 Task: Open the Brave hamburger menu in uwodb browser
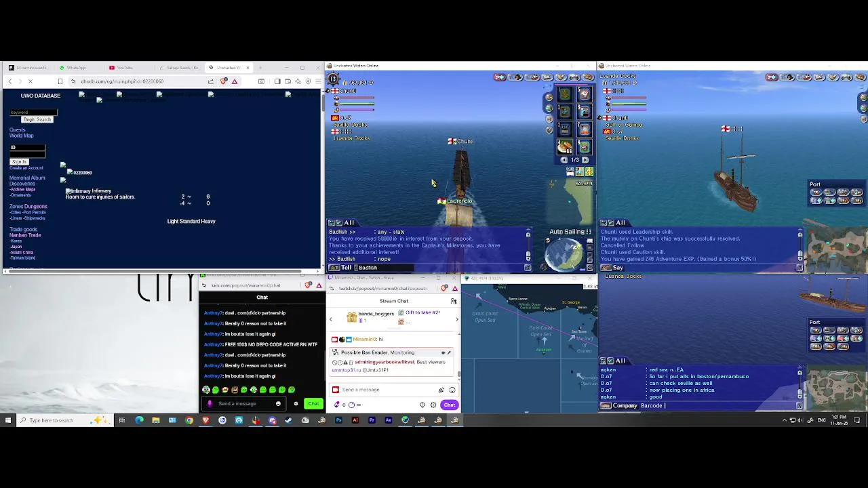[x=318, y=81]
